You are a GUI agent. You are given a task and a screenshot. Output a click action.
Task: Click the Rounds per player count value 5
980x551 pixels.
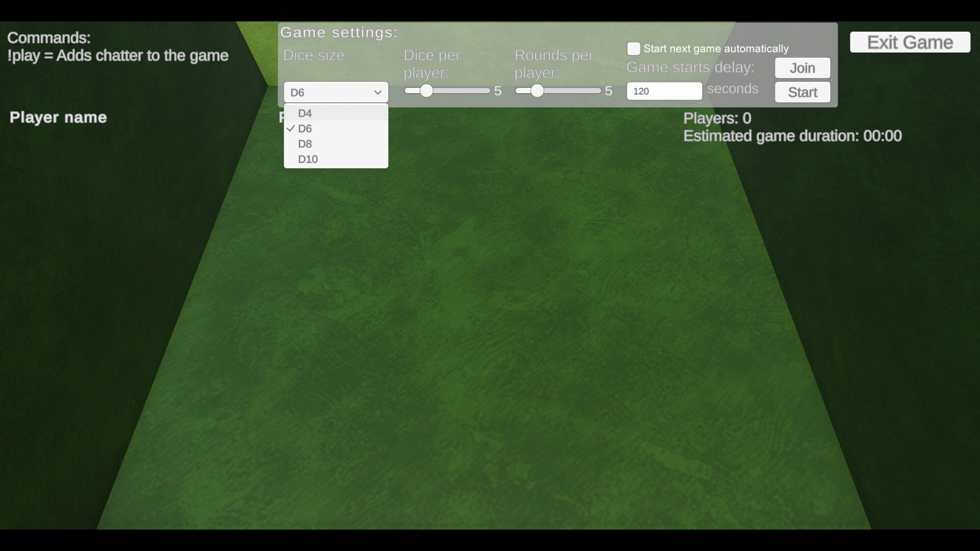[x=608, y=91]
